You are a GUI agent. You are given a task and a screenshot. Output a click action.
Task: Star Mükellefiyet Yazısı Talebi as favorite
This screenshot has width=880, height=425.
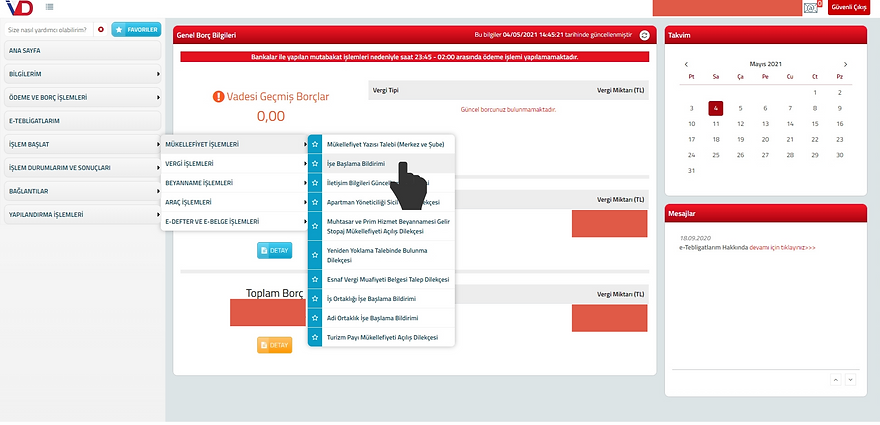pos(315,144)
